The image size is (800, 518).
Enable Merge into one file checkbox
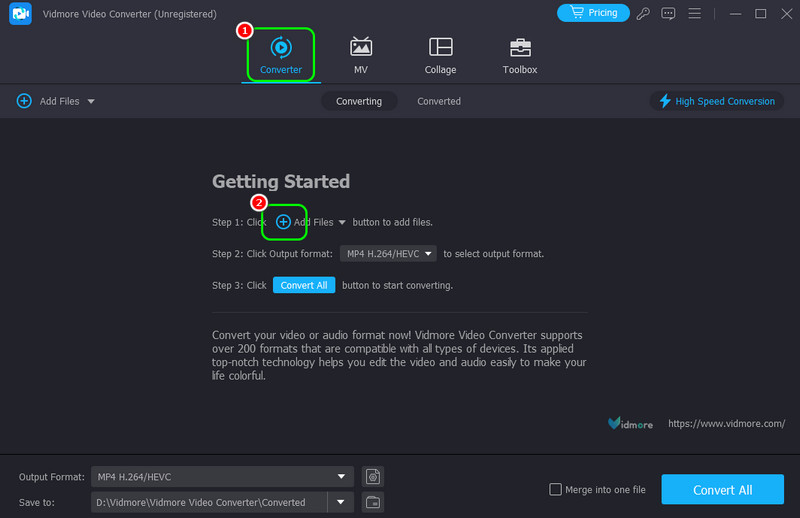(556, 490)
